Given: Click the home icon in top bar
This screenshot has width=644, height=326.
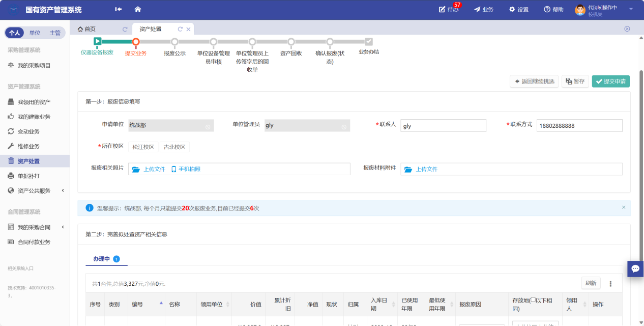Looking at the screenshot, I should [x=138, y=9].
